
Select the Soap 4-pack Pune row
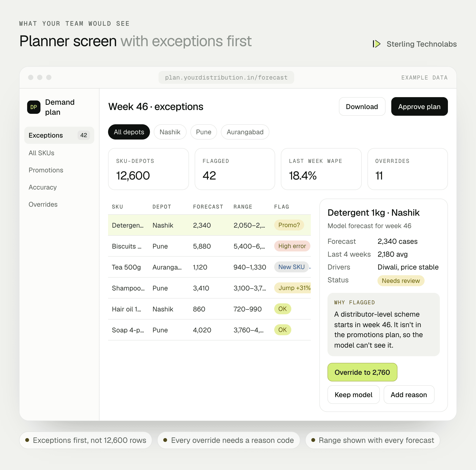point(209,330)
